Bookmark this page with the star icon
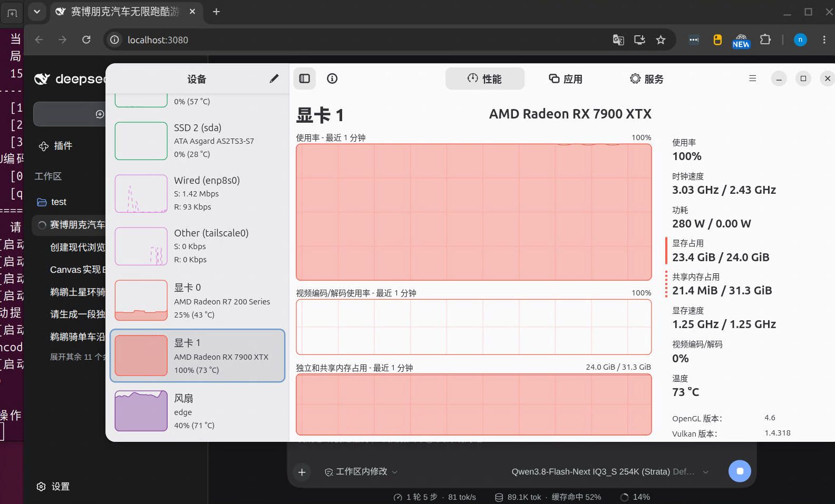This screenshot has width=835, height=504. (661, 39)
